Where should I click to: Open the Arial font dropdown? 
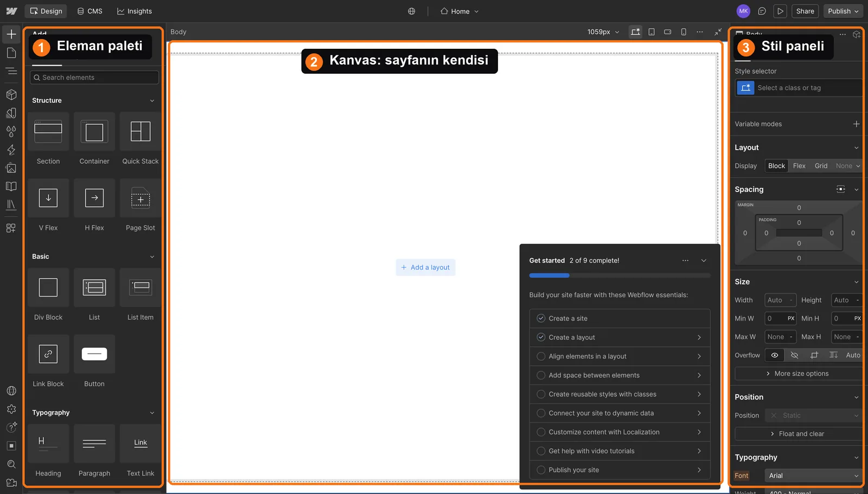(x=813, y=476)
